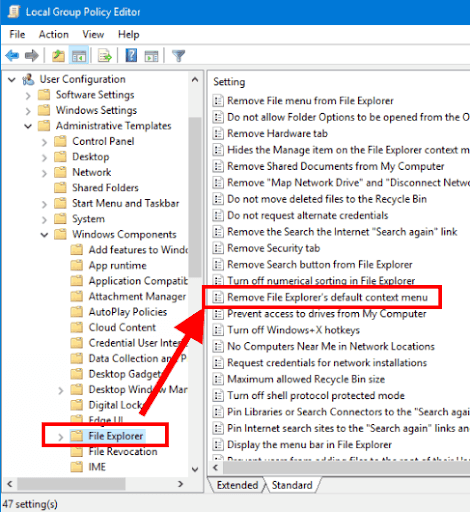Click the Filter funnel toolbar icon
Image resolution: width=470 pixels, height=512 pixels.
coord(178,56)
